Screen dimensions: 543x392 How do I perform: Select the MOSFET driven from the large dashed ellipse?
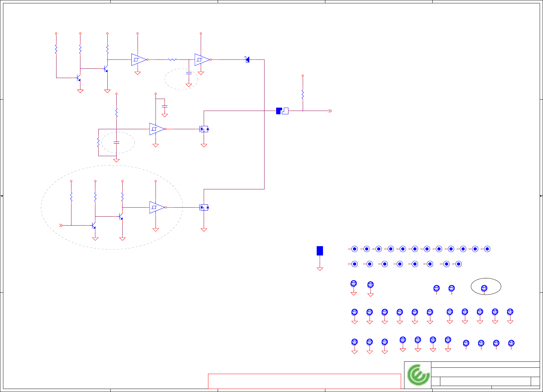point(204,208)
